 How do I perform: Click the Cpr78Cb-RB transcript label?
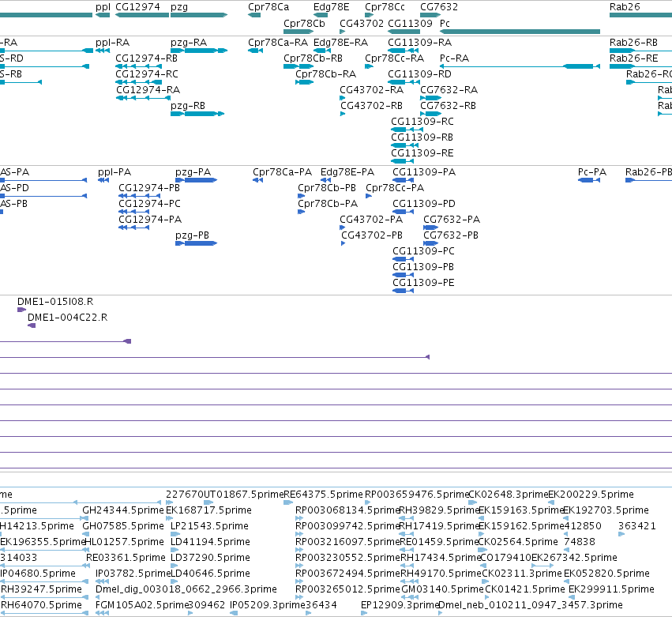[313, 58]
